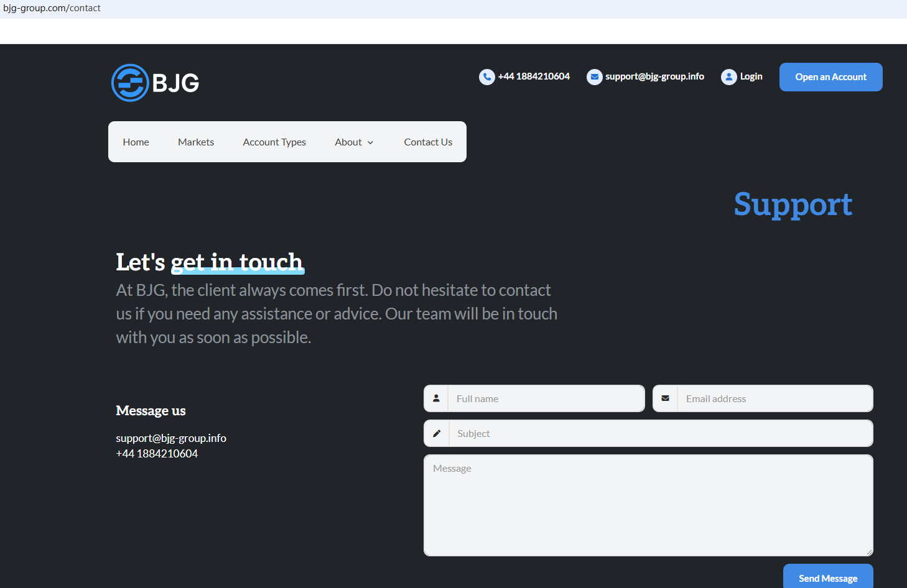Image resolution: width=907 pixels, height=588 pixels.
Task: Click the Open an Account button
Action: tap(831, 77)
